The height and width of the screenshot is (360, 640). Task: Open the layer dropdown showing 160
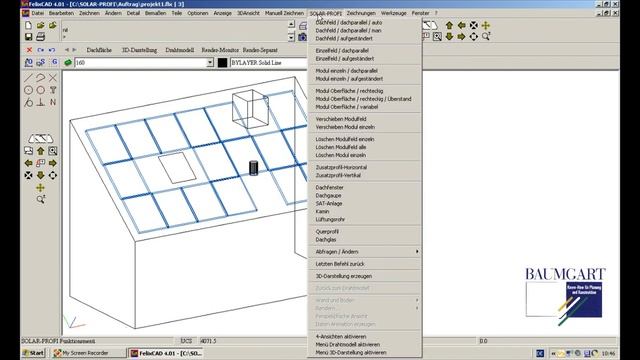(x=210, y=62)
